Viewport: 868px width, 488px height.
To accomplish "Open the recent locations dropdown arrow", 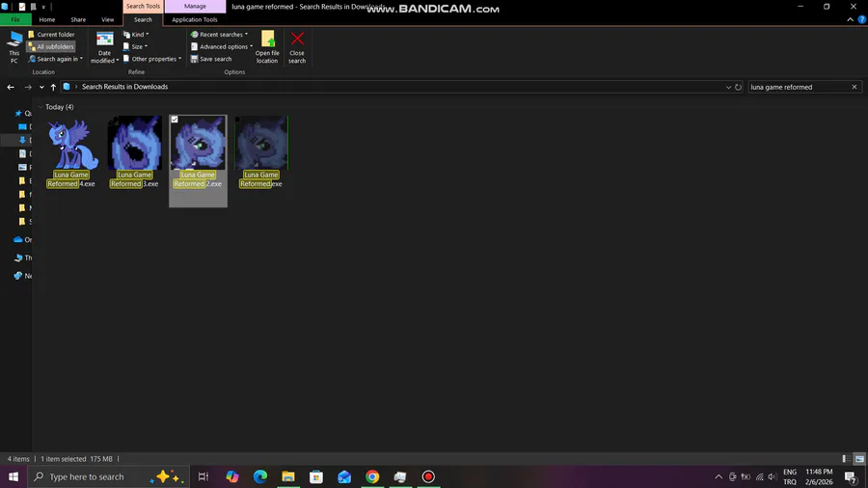I will point(41,87).
